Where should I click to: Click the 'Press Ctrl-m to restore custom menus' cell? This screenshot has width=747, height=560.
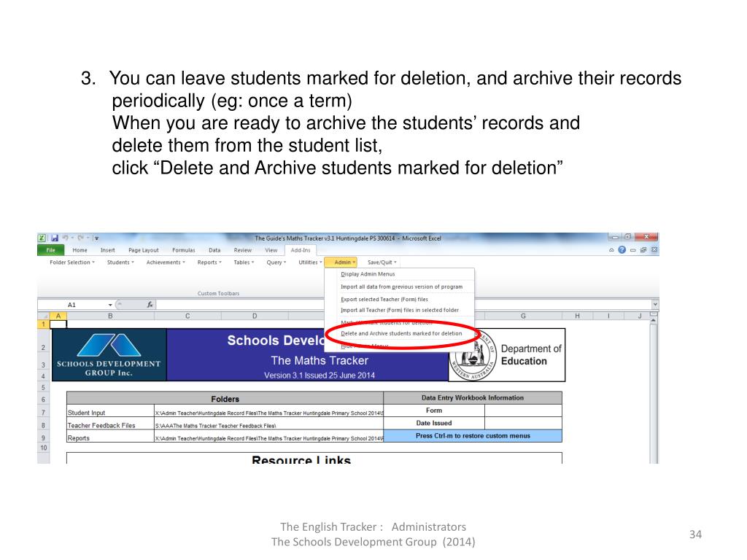point(473,436)
